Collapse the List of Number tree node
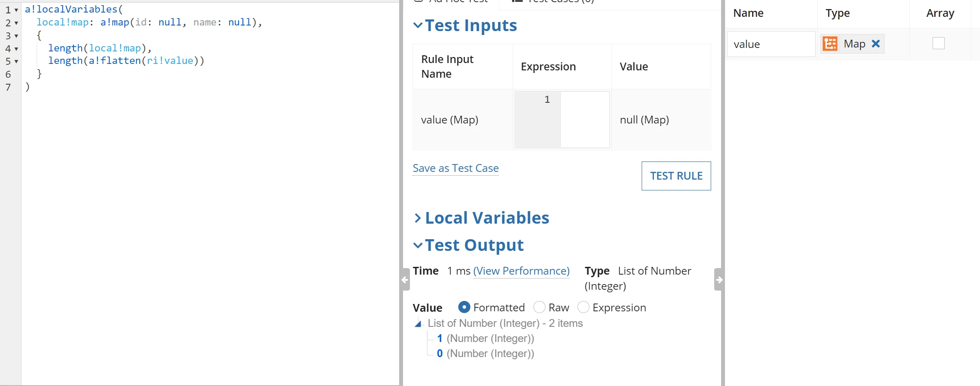The width and height of the screenshot is (980, 386). 418,323
